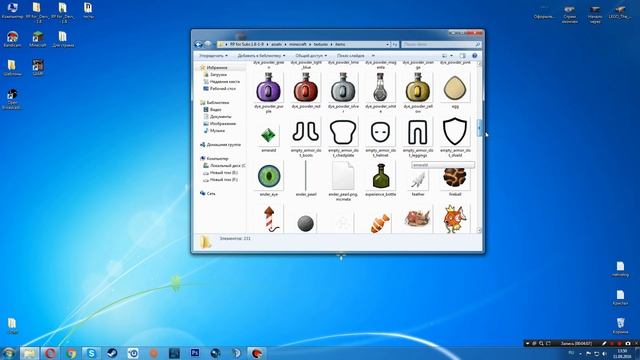The image size is (640, 360).
Task: Select Libraries in navigation pane
Action: [218, 103]
